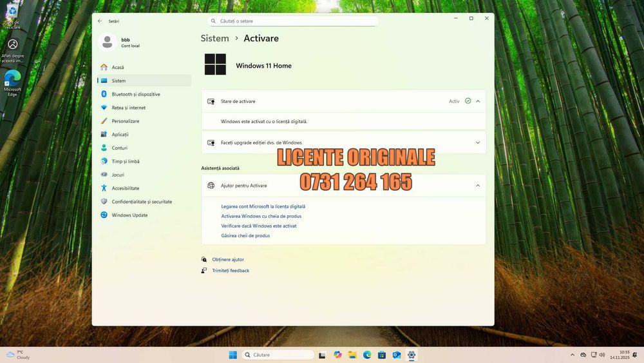Click the taskbar Căutare search box

278,355
